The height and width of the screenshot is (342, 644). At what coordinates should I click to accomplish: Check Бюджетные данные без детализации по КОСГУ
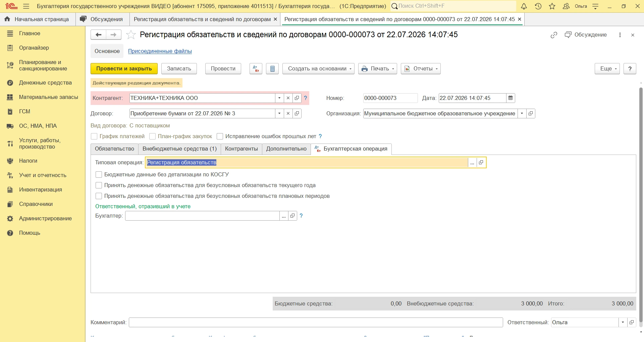(x=99, y=175)
